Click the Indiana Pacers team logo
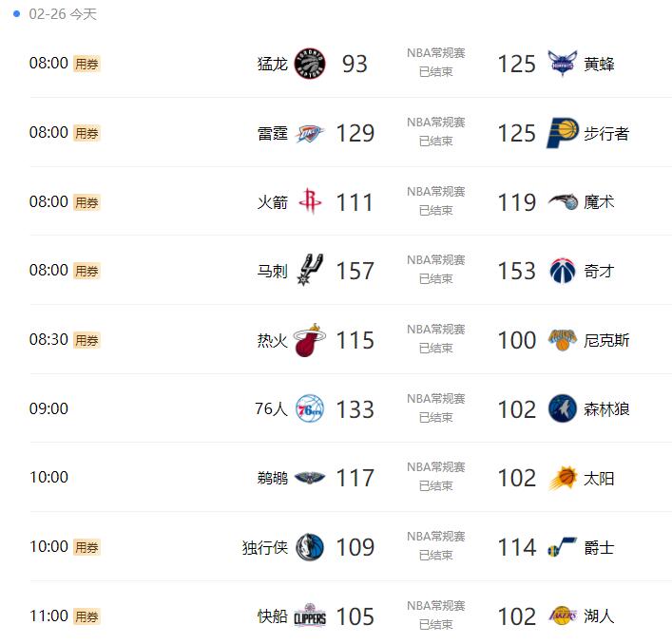The image size is (672, 644). pyautogui.click(x=563, y=133)
